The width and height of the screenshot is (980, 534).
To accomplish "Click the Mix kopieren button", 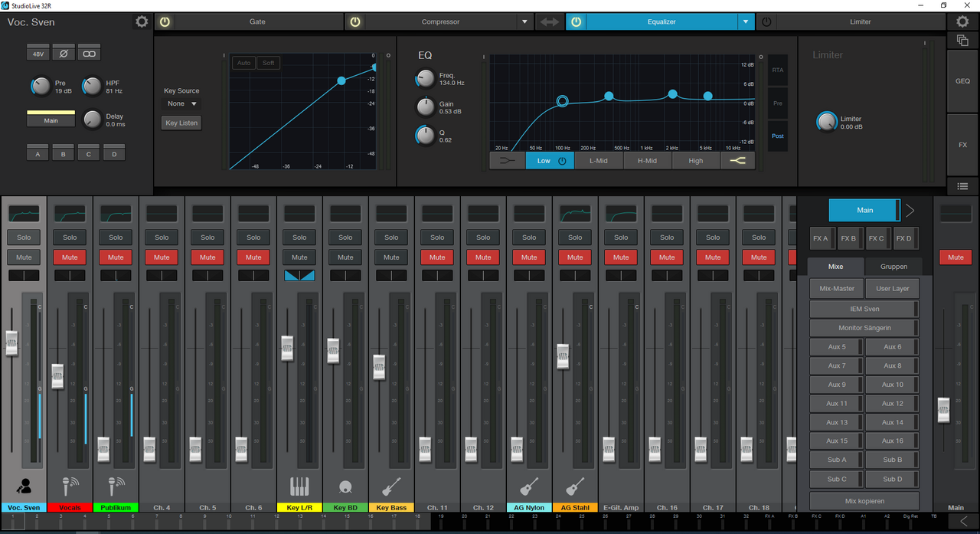I will pyautogui.click(x=864, y=501).
